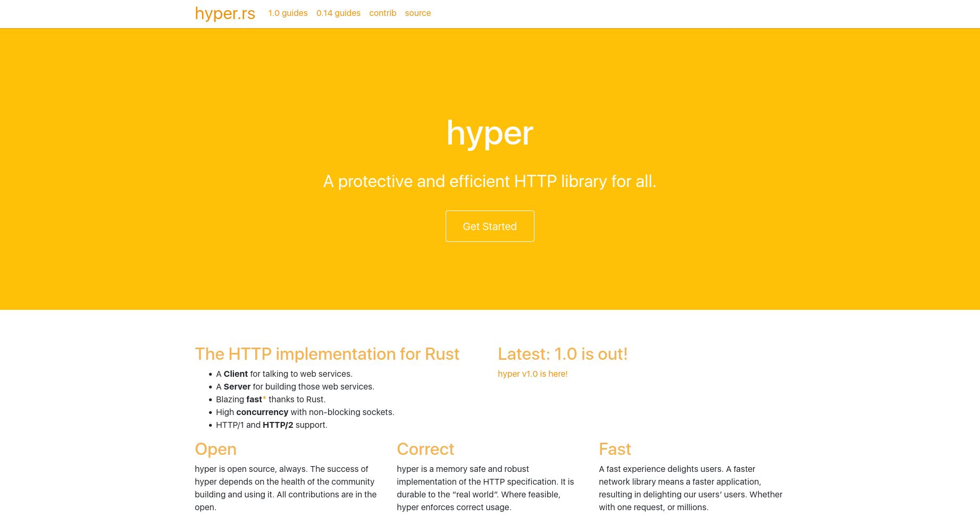This screenshot has height=524, width=980.
Task: Click the 'Correct' section heading
Action: [425, 449]
